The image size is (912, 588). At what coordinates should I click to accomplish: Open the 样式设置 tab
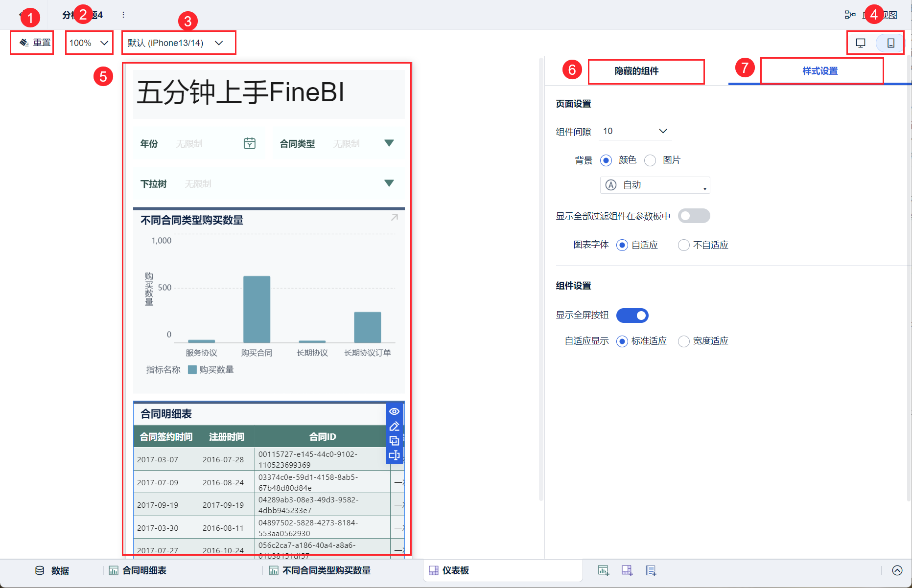pyautogui.click(x=820, y=71)
